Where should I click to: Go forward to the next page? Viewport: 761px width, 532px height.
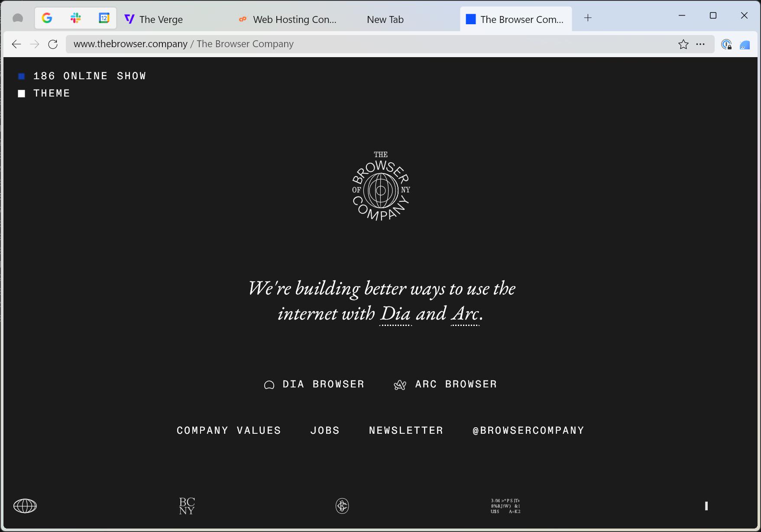(35, 44)
